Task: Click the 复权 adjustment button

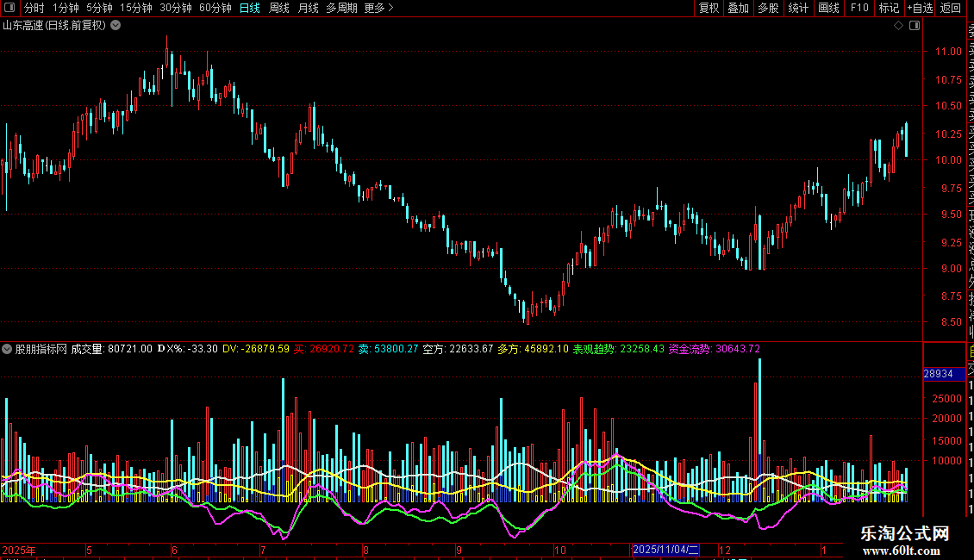Action: (x=709, y=9)
